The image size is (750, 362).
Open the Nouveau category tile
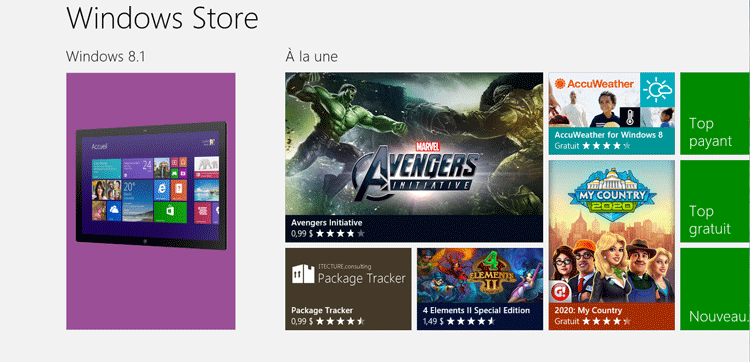coord(715,289)
